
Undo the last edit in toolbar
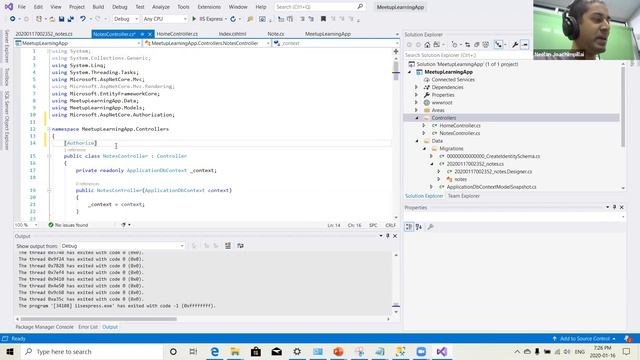(x=83, y=19)
